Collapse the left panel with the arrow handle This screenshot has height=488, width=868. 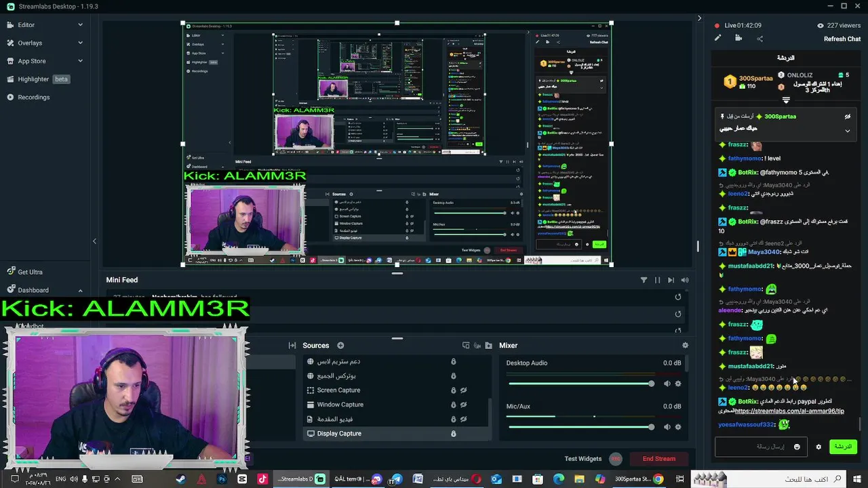tap(94, 241)
